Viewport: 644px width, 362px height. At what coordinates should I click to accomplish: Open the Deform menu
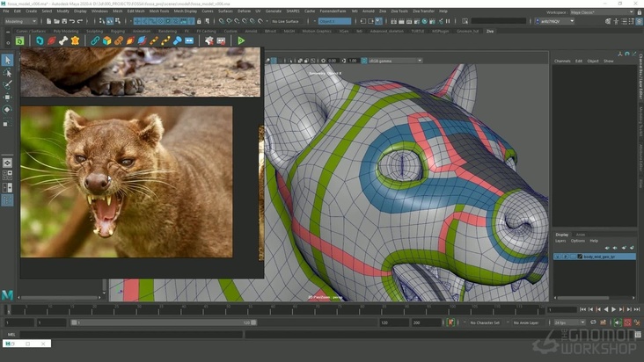(x=244, y=11)
